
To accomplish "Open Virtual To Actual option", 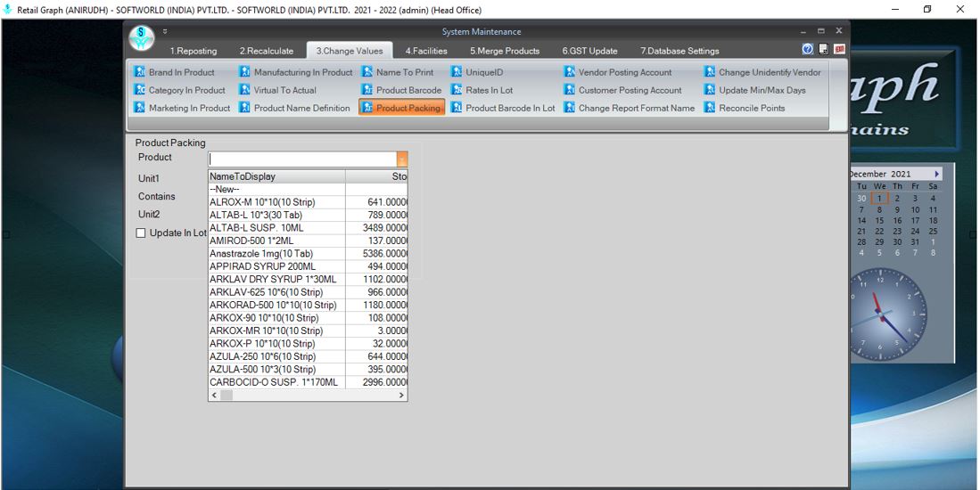I will point(278,90).
